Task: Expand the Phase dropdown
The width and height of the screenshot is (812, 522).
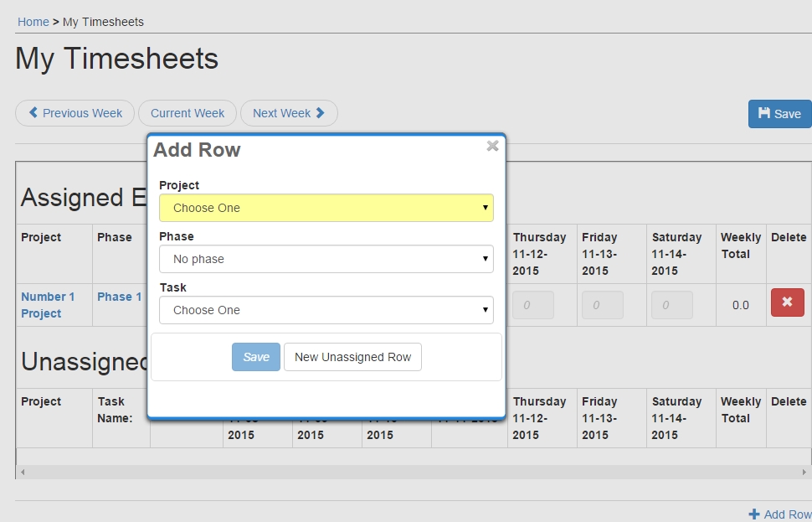Action: 326,259
